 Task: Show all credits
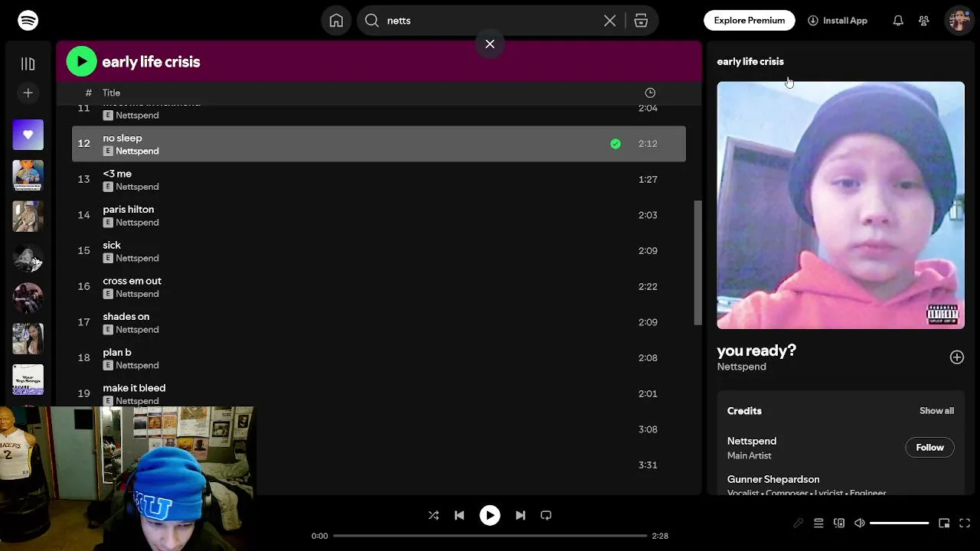point(936,411)
